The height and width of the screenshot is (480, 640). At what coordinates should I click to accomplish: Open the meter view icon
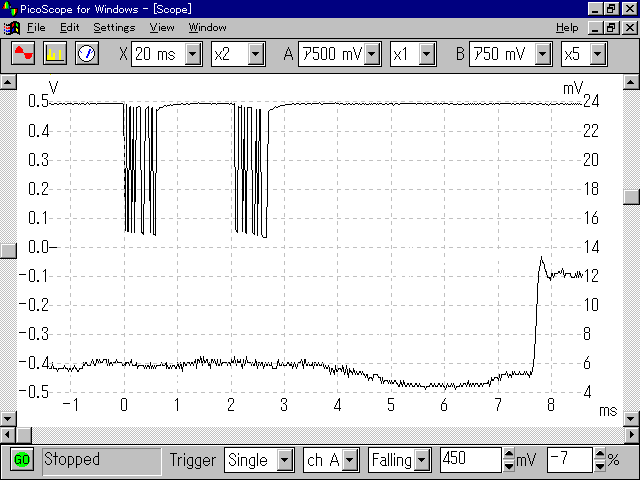click(x=87, y=53)
